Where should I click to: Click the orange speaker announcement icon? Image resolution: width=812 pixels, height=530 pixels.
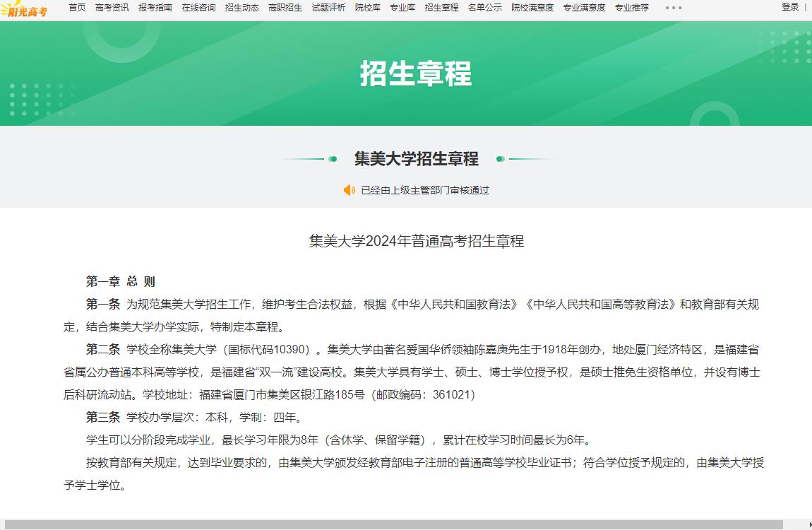pyautogui.click(x=349, y=190)
